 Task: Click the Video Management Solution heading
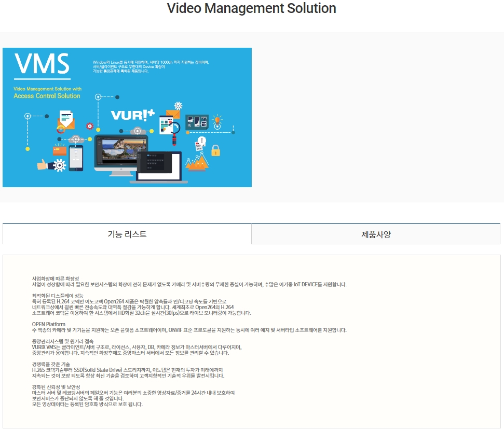[252, 8]
